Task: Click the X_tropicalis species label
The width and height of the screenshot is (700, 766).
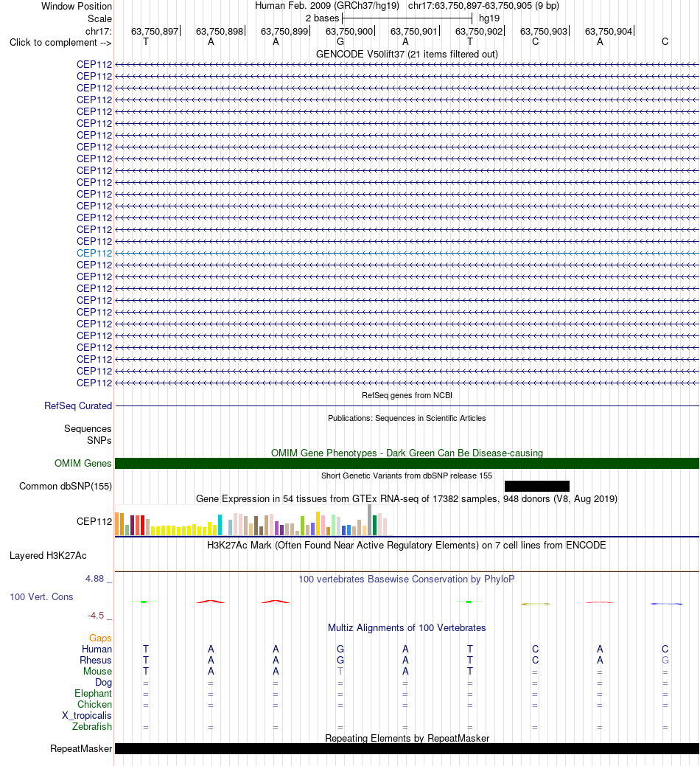Action: 86,716
